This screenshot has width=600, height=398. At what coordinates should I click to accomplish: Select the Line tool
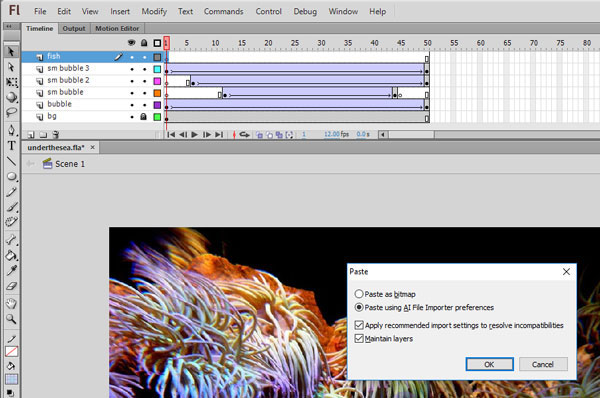pos(11,161)
